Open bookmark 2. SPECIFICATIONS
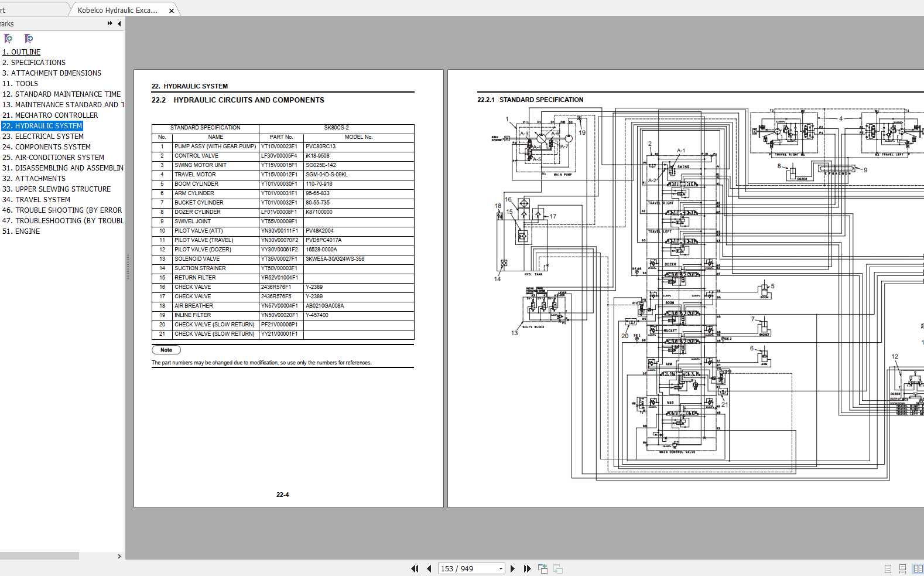 (34, 63)
